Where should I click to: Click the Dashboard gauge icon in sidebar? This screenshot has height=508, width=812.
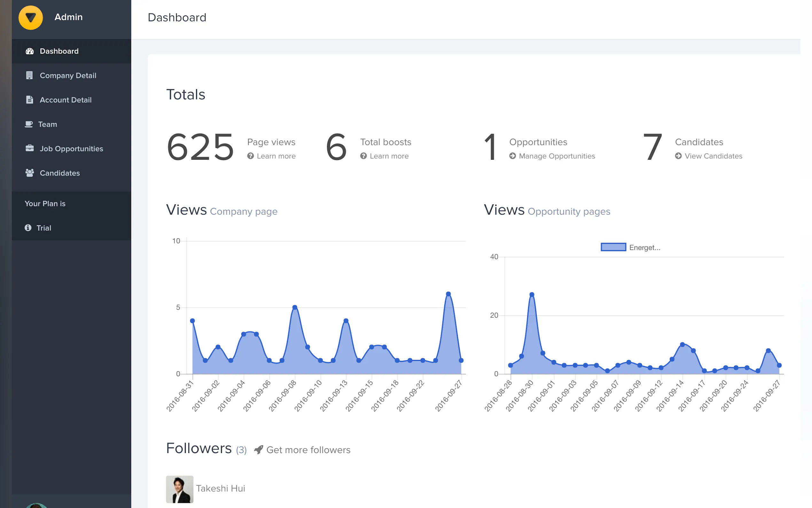pos(29,51)
